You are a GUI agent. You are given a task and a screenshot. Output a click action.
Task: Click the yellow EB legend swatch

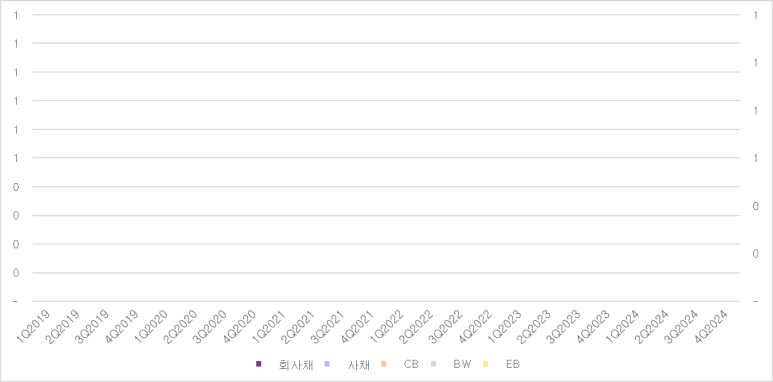click(x=486, y=364)
